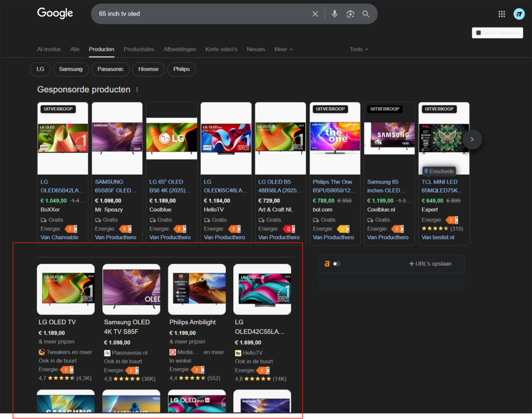Switch to the AI-modus tab

(49, 49)
